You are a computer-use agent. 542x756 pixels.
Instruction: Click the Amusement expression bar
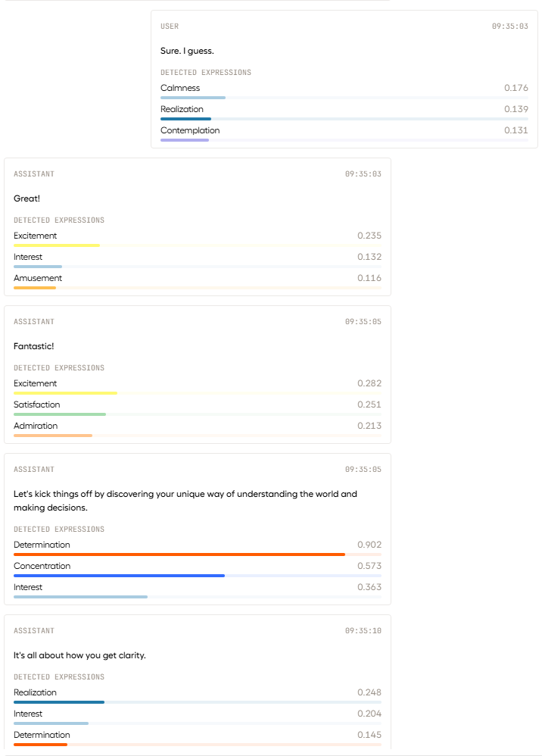[198, 288]
